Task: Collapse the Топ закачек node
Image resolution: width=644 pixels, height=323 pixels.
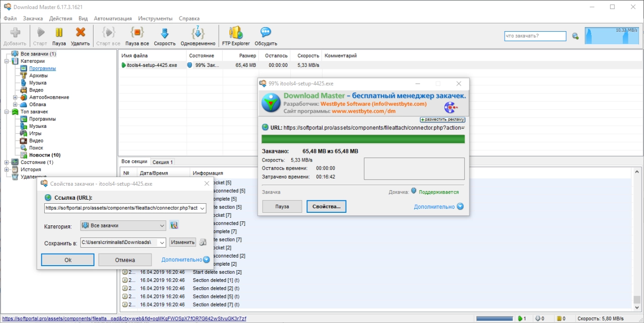Action: click(x=7, y=112)
